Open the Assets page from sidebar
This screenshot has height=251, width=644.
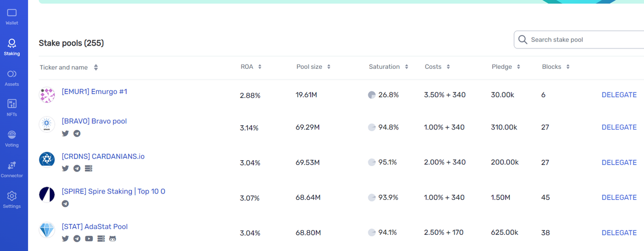(12, 78)
